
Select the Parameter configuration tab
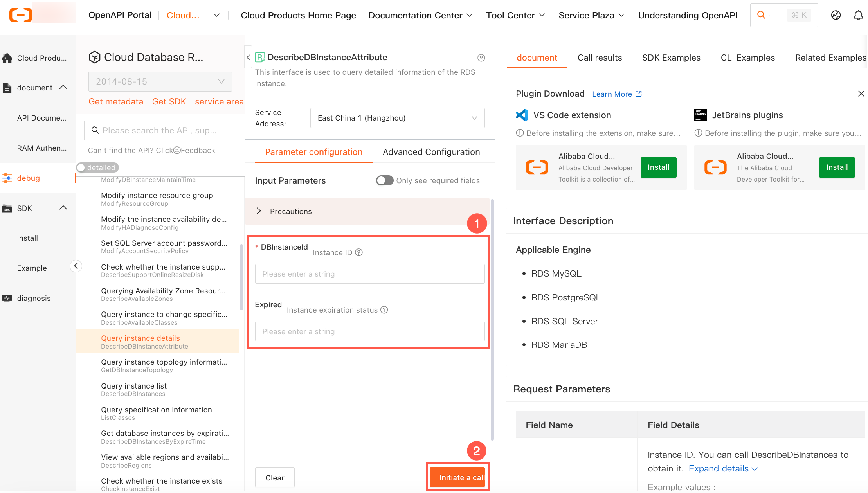pyautogui.click(x=313, y=152)
